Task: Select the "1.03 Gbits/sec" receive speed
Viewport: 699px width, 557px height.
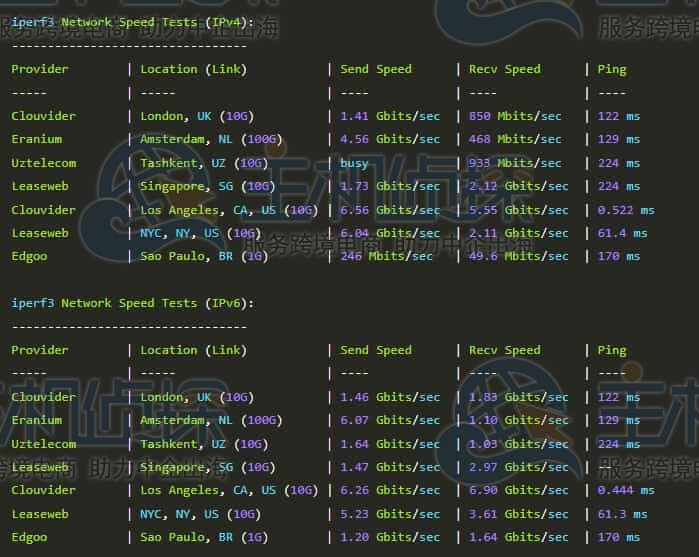Action: 518,444
